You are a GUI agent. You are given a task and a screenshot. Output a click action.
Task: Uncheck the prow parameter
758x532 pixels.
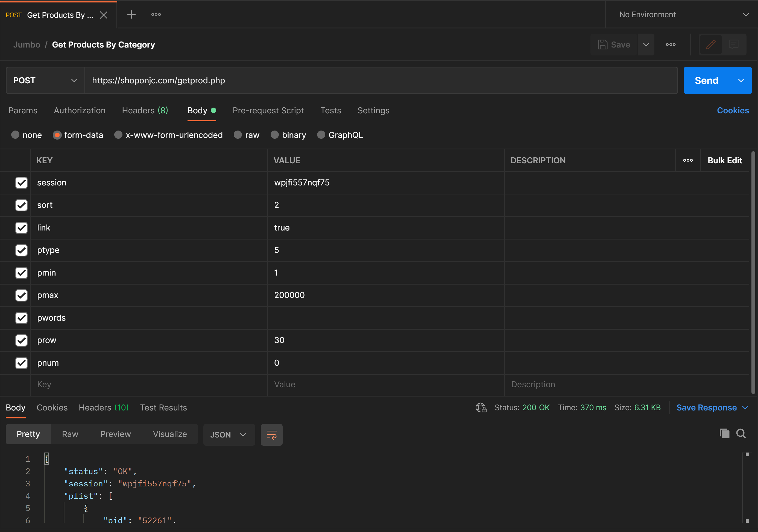pyautogui.click(x=22, y=340)
